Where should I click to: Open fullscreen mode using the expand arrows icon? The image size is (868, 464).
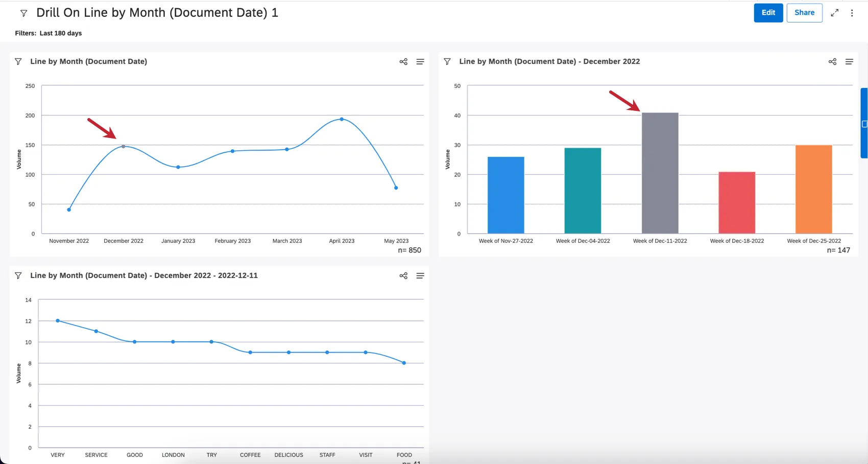(835, 13)
